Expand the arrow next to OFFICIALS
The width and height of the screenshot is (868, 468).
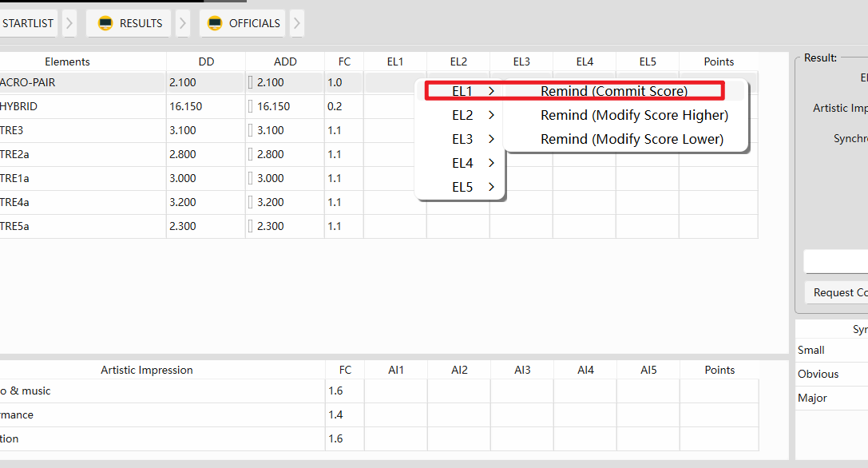(297, 23)
